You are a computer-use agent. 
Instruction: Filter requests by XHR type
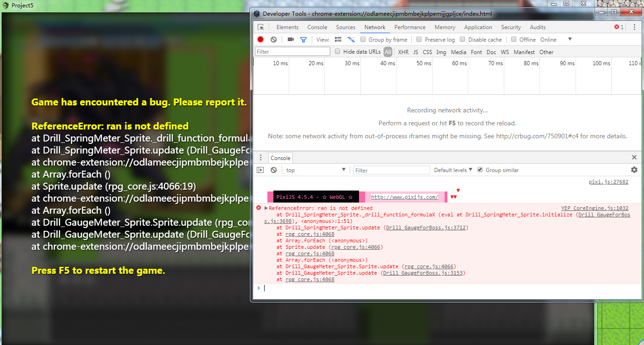[x=403, y=52]
